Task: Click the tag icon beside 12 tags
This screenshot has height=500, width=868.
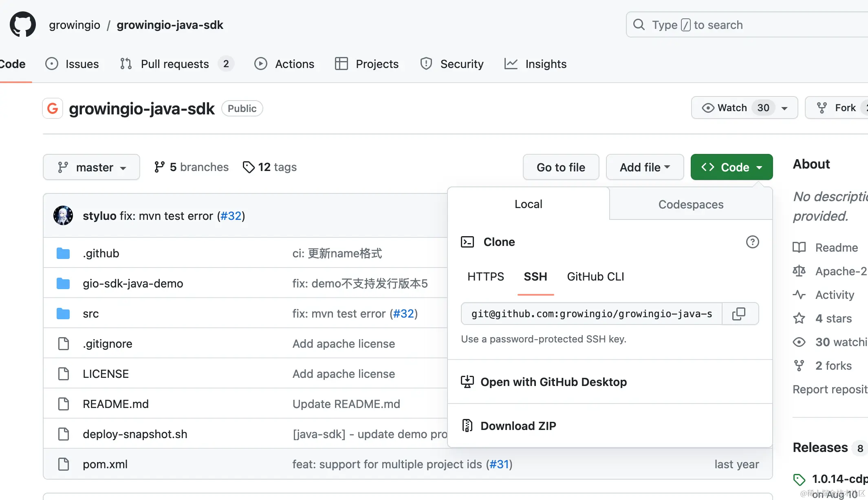Action: [x=249, y=167]
